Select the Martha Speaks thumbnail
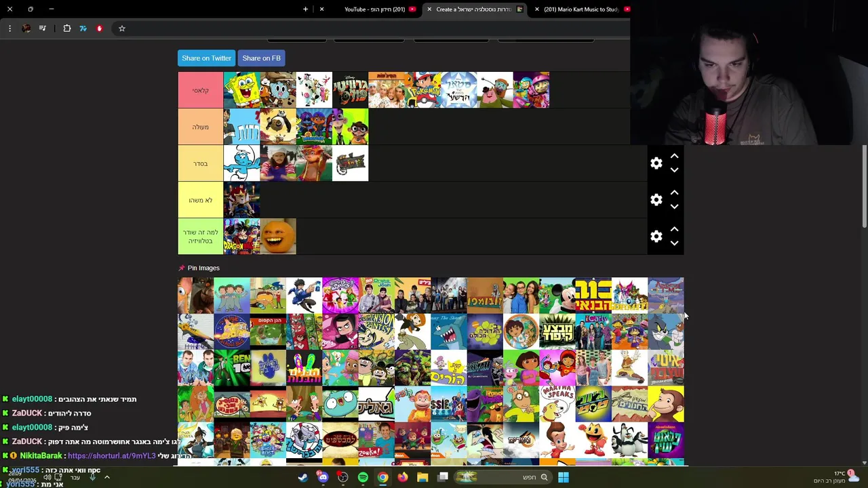Viewport: 868px width, 488px height. point(557,404)
